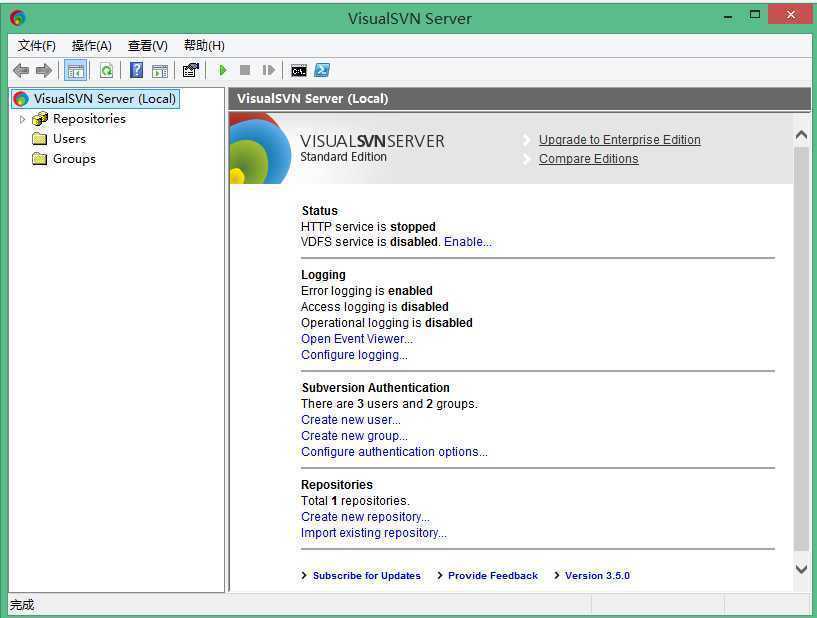
Task: Click the scrollbar up arrow
Action: coord(801,135)
